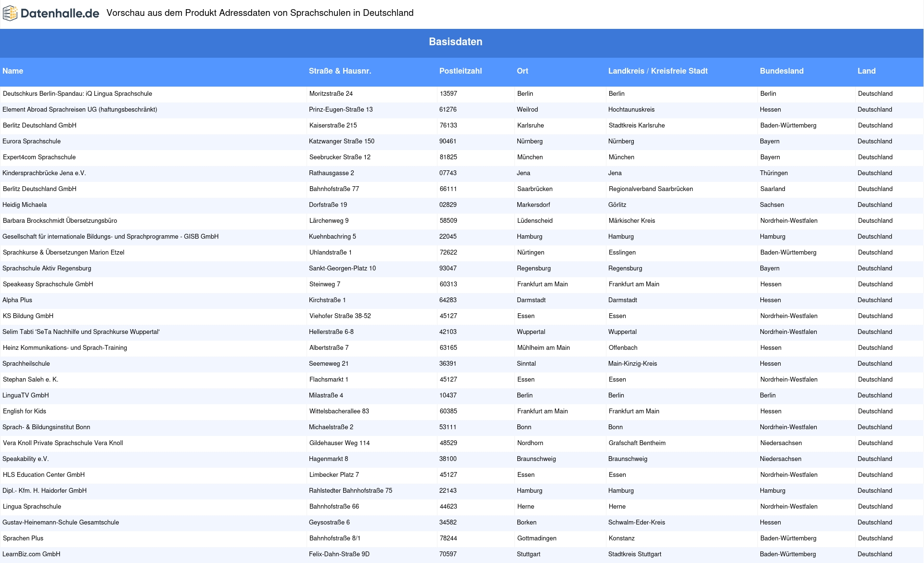This screenshot has width=924, height=563.
Task: Click Katzwanger Straße 150 address
Action: (342, 141)
